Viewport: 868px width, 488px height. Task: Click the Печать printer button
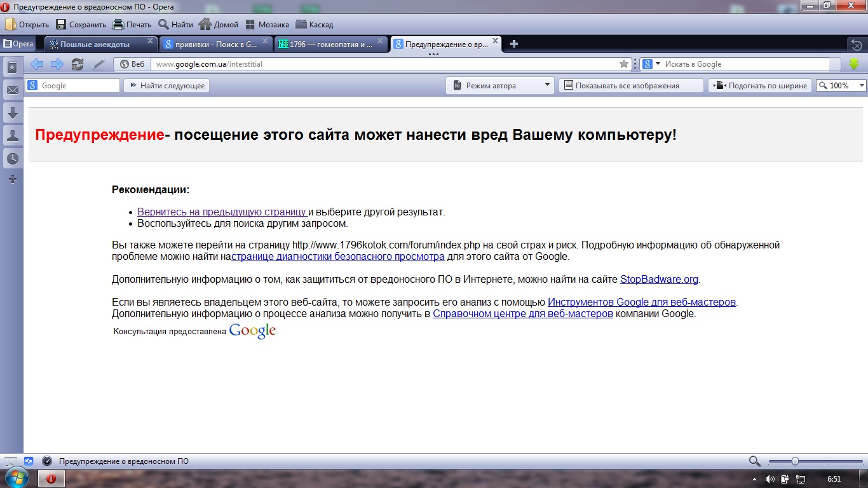click(132, 25)
